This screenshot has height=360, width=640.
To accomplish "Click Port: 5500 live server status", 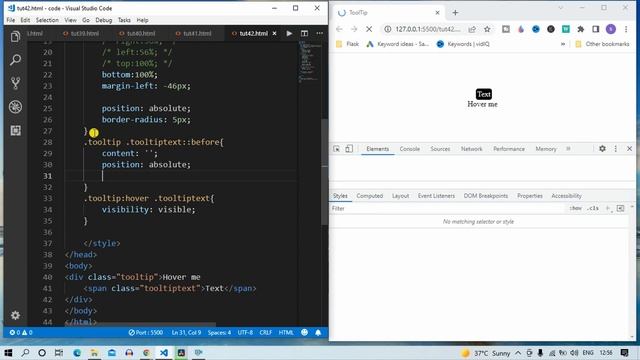I will [146, 333].
